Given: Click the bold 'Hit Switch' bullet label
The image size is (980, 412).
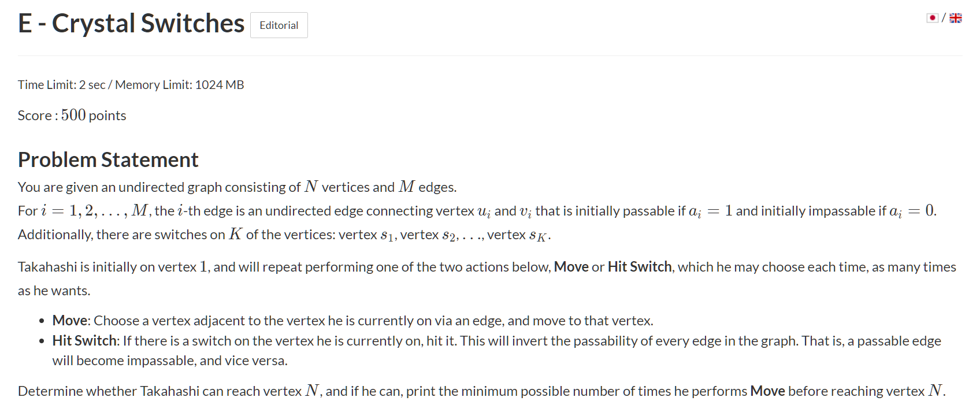Looking at the screenshot, I should [x=84, y=341].
